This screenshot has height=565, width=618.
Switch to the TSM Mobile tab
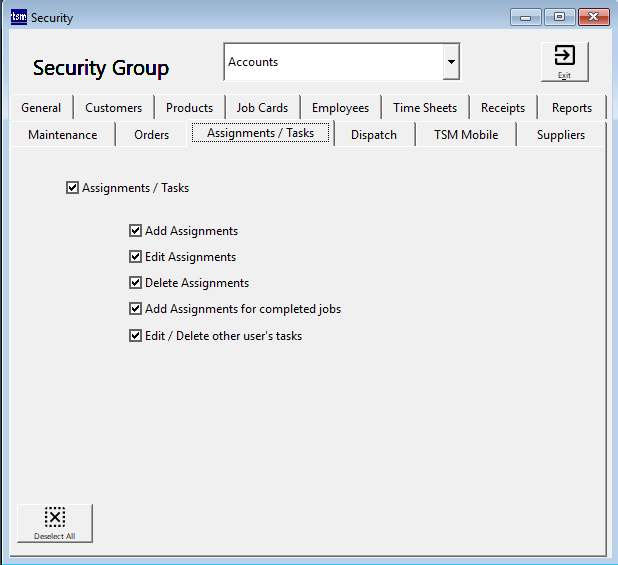pyautogui.click(x=465, y=134)
